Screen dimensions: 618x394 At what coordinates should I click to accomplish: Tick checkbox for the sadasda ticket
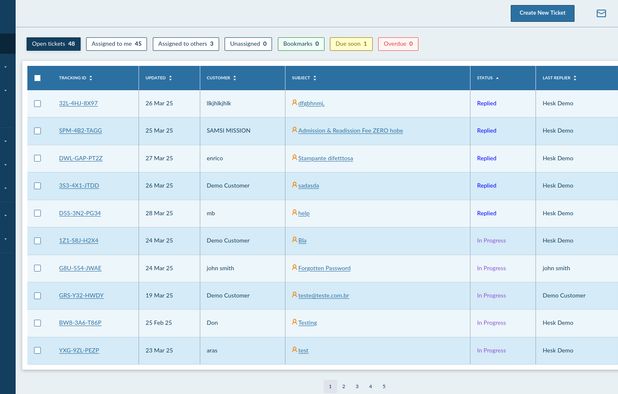[37, 186]
